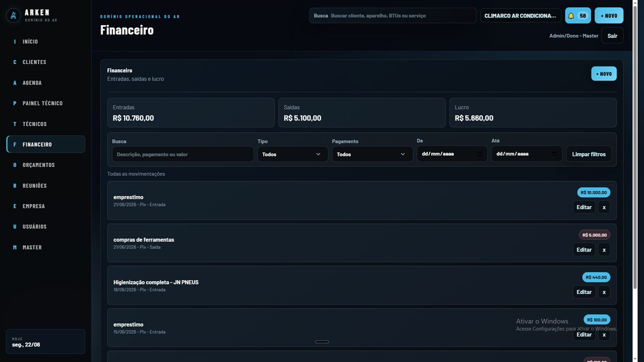Open the Master menu item
The height and width of the screenshot is (362, 644).
pos(45,247)
